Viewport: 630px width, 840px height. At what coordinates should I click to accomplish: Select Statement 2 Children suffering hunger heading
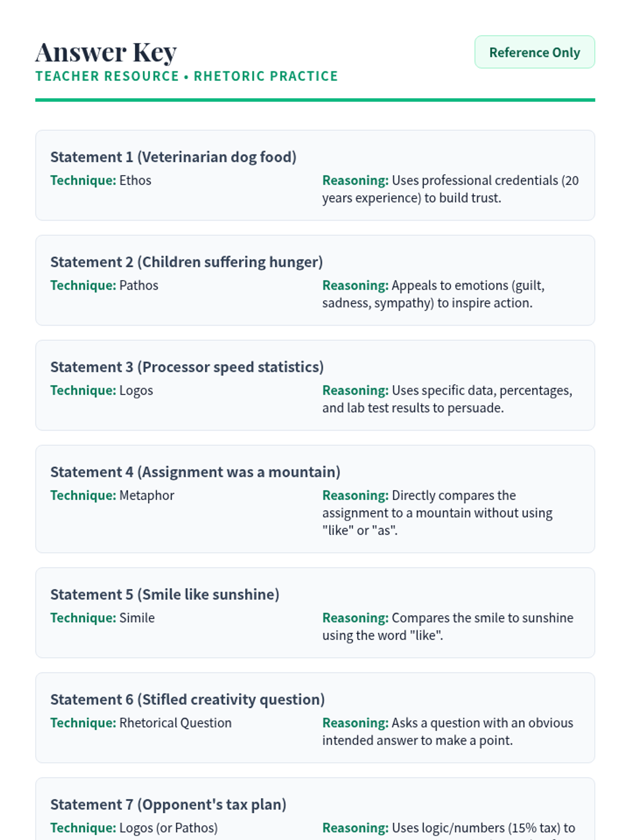(186, 262)
